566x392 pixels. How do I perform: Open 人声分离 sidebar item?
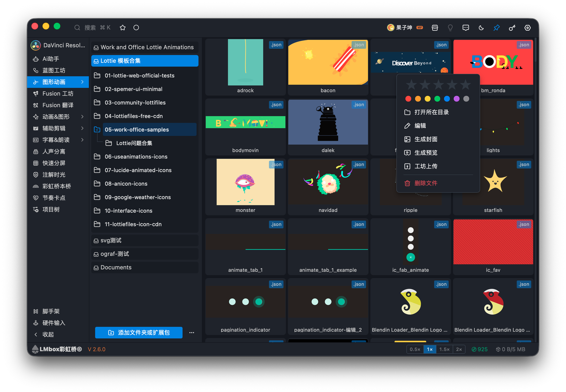pyautogui.click(x=58, y=151)
